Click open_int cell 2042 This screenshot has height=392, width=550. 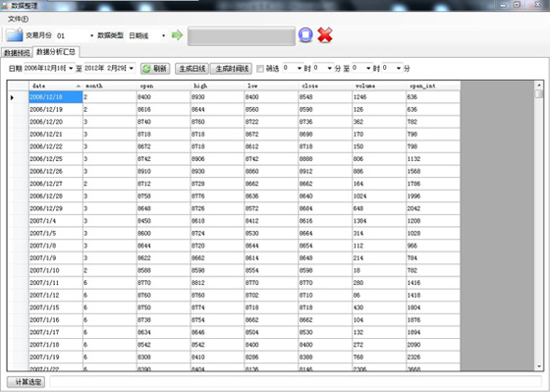(x=433, y=208)
